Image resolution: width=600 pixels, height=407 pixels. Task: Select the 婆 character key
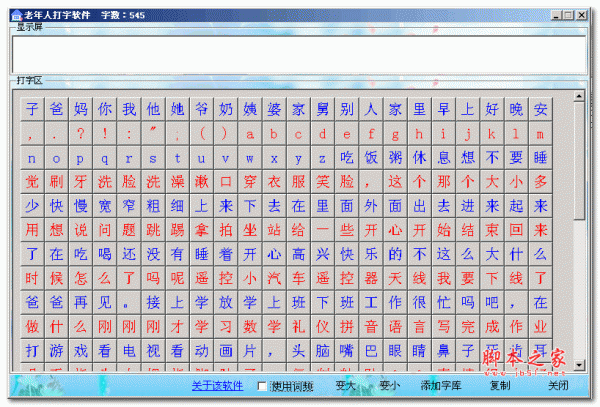point(274,109)
